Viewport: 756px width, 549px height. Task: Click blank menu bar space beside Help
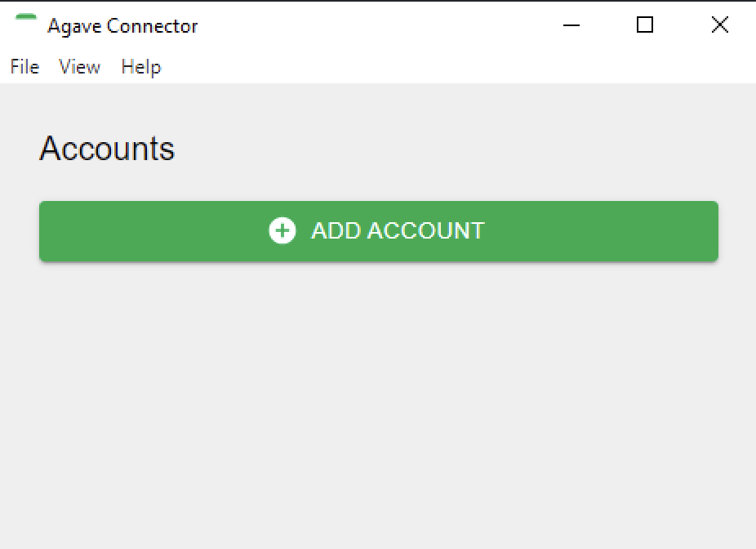(x=449, y=67)
